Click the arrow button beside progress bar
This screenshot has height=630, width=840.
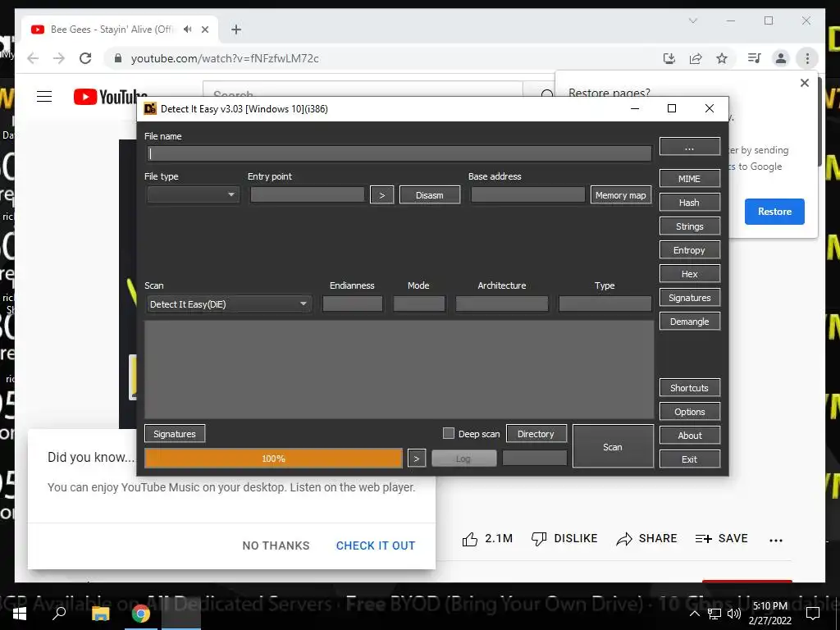[x=416, y=459]
